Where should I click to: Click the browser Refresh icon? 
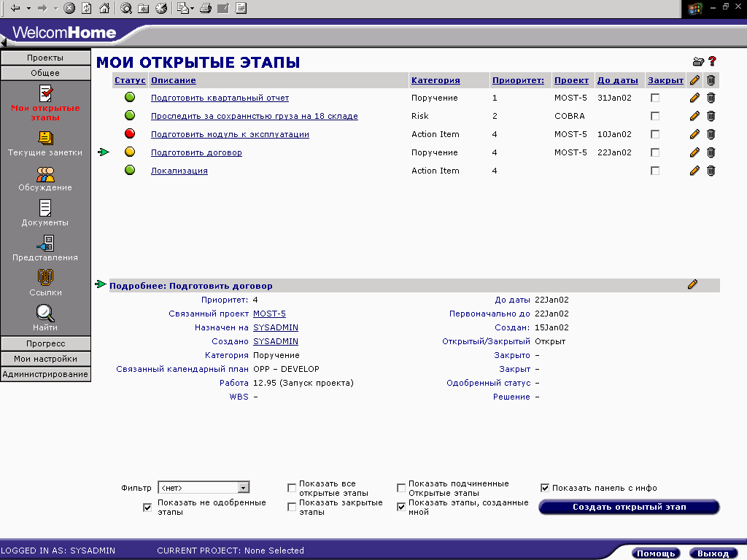87,8
